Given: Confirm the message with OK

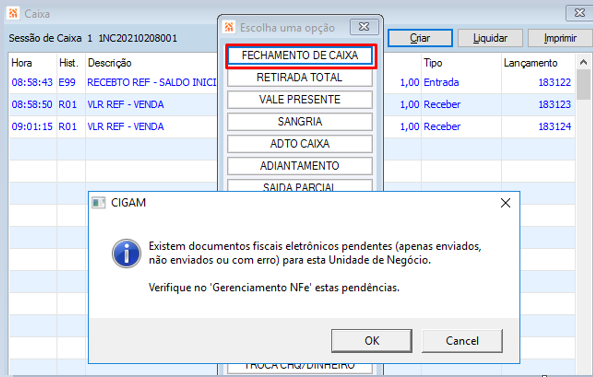Looking at the screenshot, I should pos(371,341).
